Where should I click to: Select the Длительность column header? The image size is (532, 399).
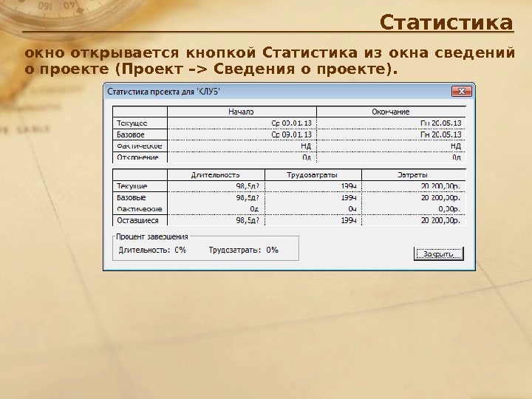pos(216,175)
